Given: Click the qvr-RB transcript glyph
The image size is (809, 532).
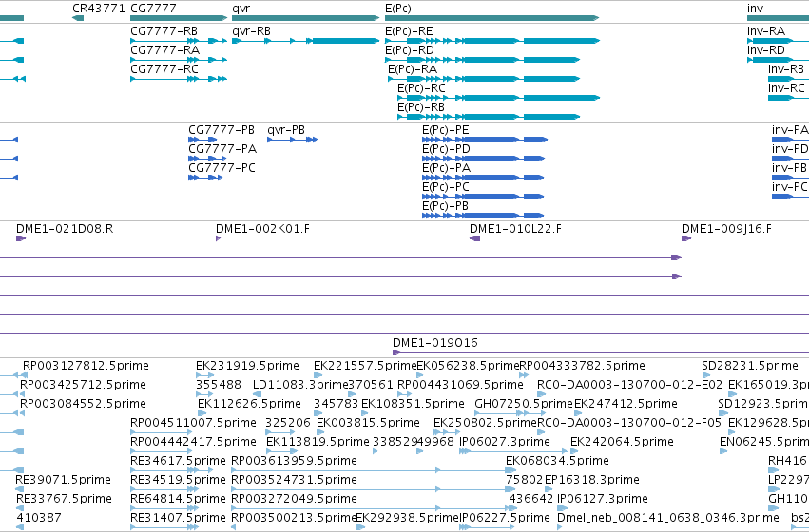Looking at the screenshot, I should click(x=305, y=41).
